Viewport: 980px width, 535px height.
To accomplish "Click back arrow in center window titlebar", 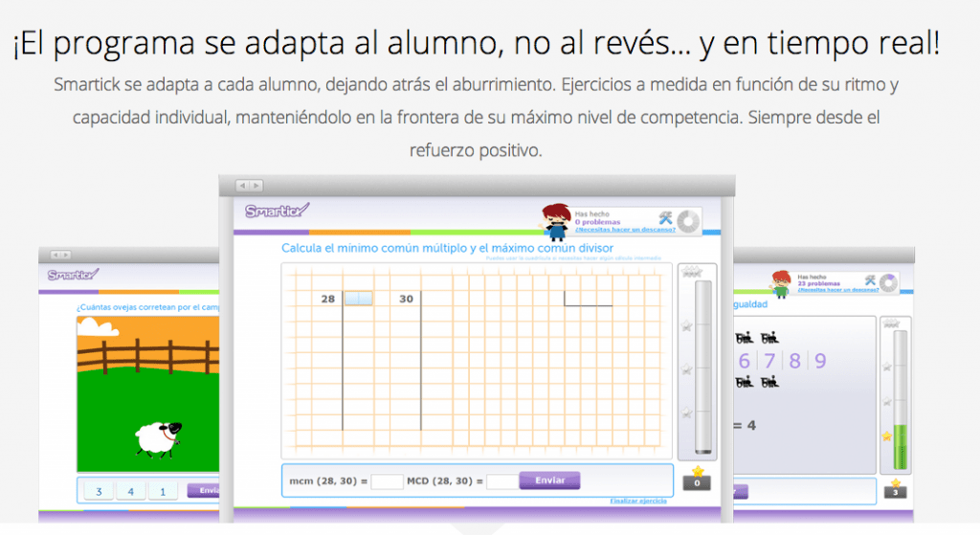I will [x=243, y=186].
